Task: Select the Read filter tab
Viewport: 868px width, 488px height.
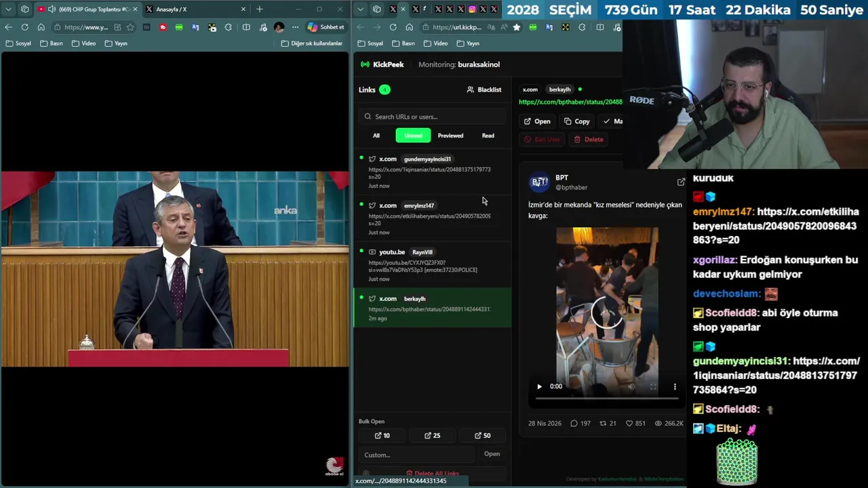Action: coord(488,136)
